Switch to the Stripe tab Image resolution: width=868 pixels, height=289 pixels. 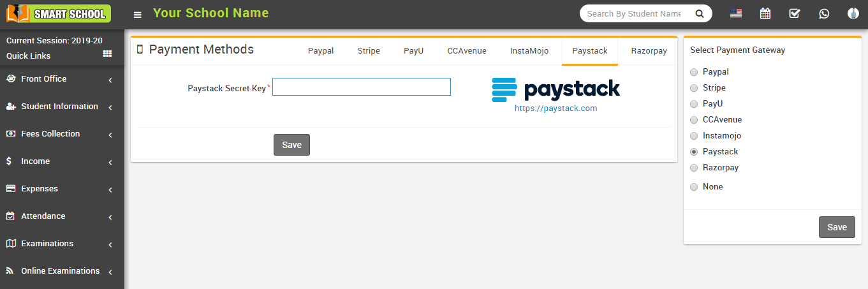(x=369, y=51)
